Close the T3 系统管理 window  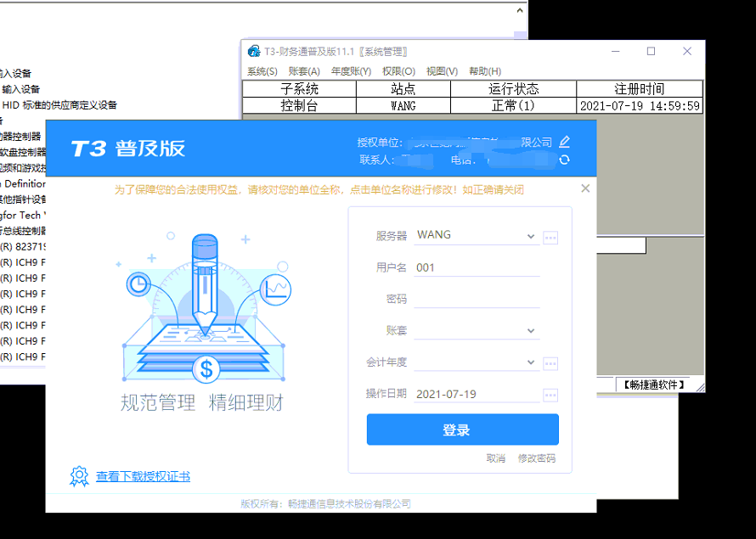coord(687,51)
